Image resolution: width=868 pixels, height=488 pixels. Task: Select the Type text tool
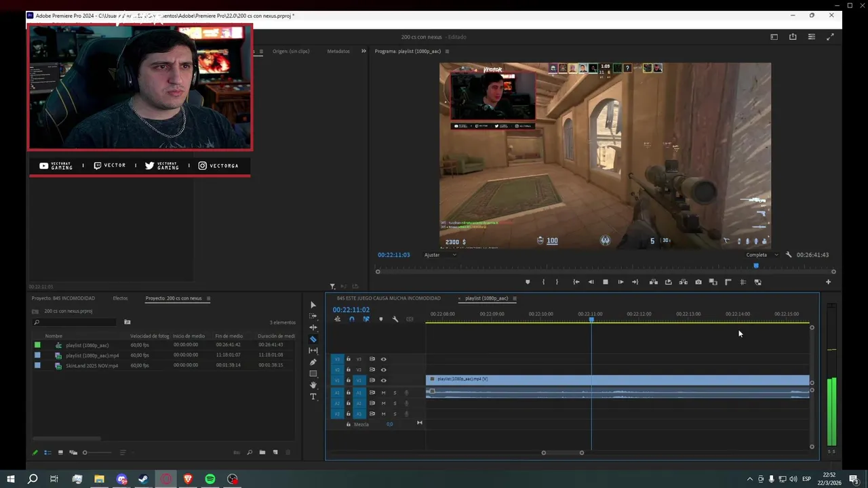[x=313, y=396]
